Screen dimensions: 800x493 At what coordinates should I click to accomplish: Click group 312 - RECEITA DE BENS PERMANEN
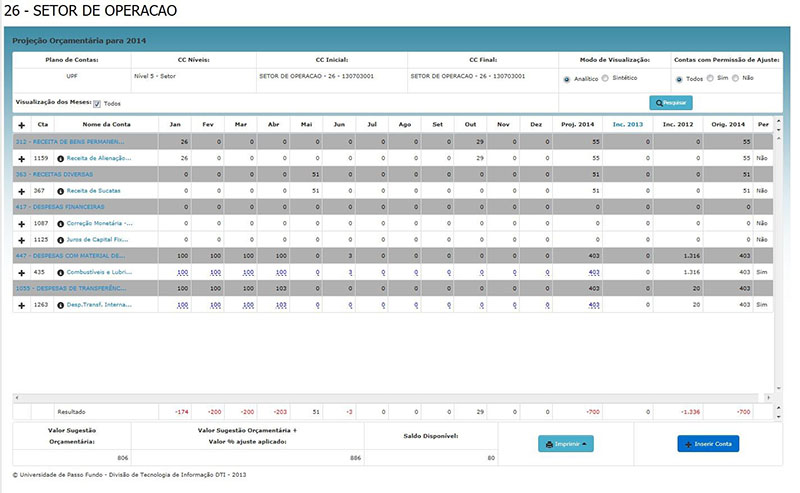pos(70,142)
